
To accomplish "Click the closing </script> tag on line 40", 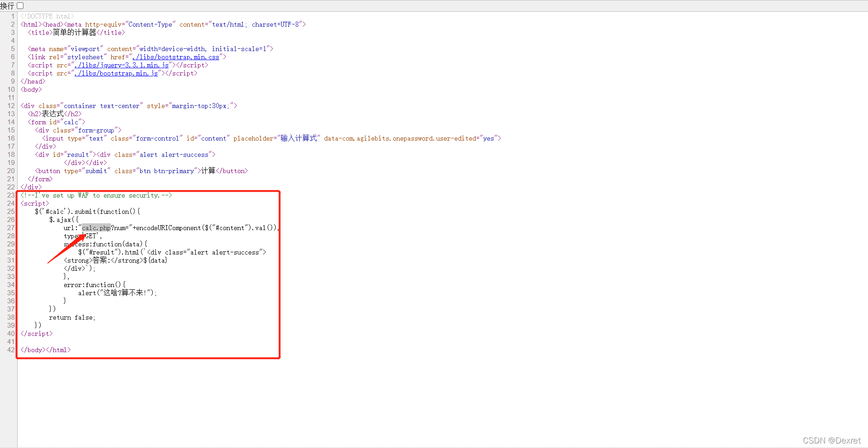I will [37, 334].
